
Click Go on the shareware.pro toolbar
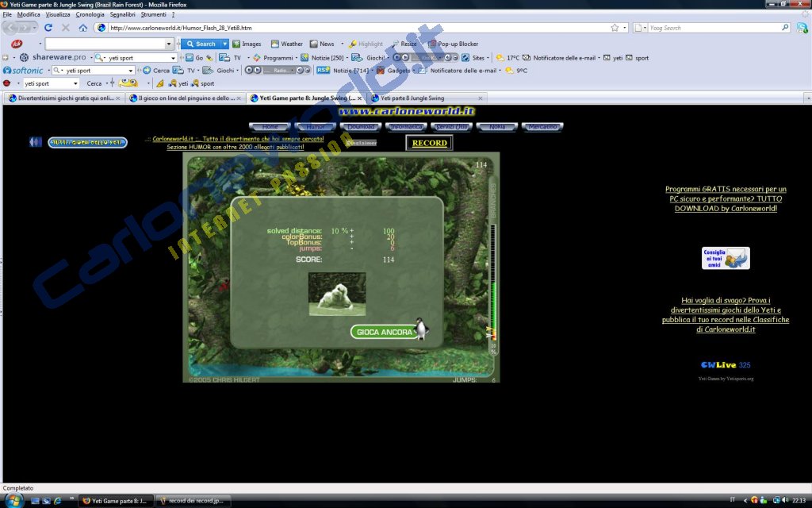pyautogui.click(x=195, y=58)
